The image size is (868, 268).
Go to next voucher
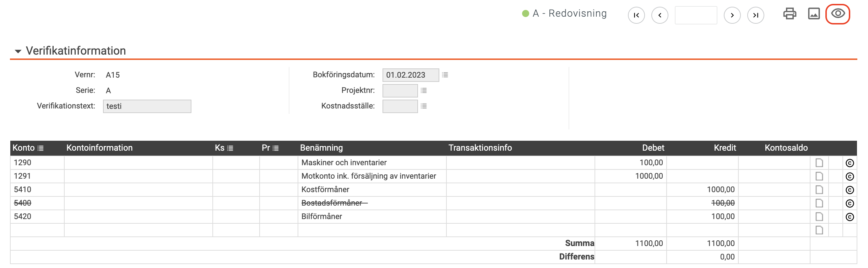(x=732, y=15)
